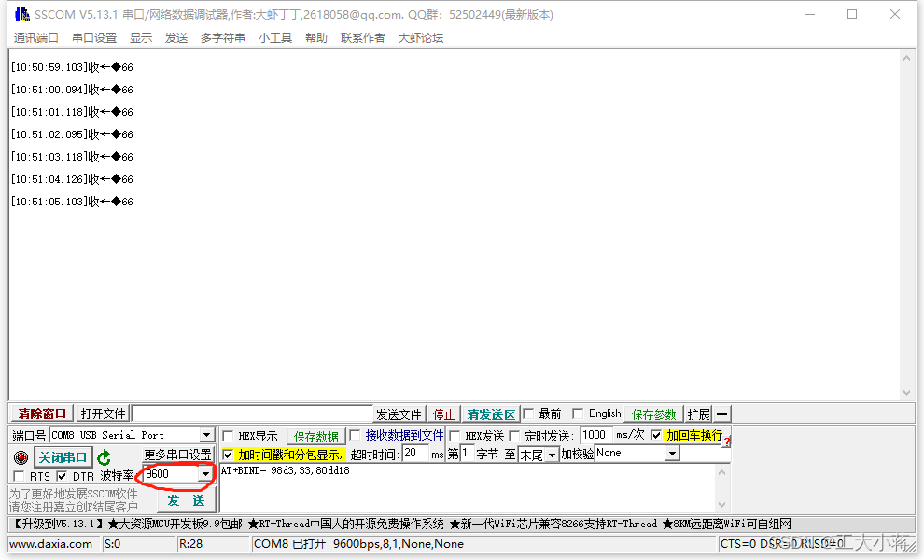Image resolution: width=924 pixels, height=560 pixels.
Task: Click the send area scroll-down arrow
Action: [721, 505]
